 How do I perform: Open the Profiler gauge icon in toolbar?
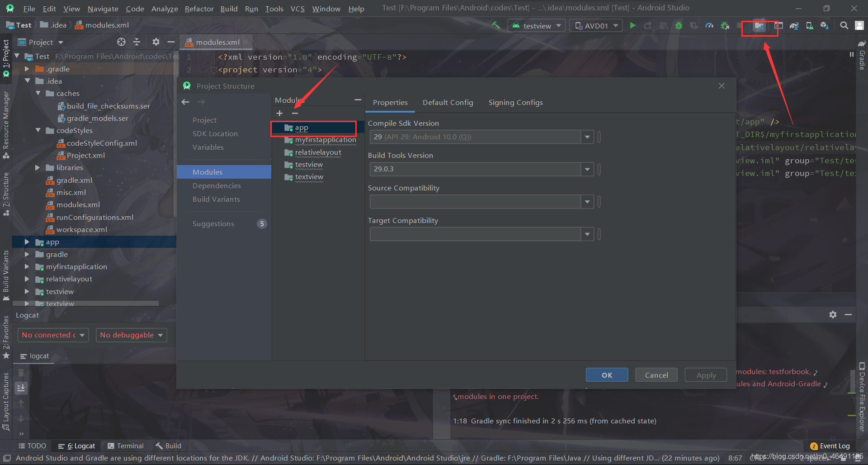[709, 26]
